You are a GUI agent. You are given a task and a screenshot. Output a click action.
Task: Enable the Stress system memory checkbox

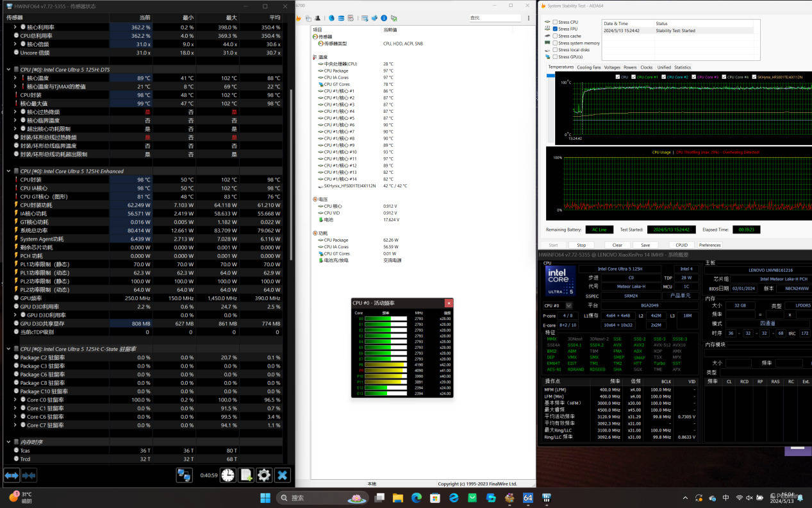click(555, 43)
